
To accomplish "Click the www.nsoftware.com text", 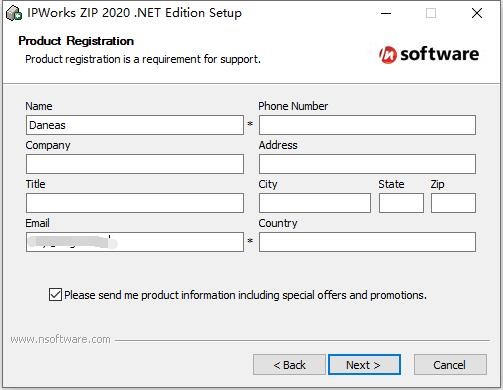I will (x=60, y=339).
